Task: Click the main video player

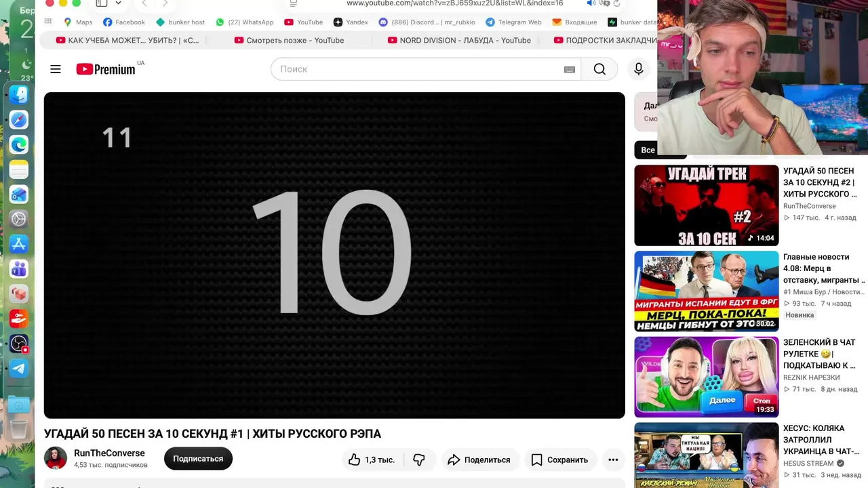Action: coord(334,255)
